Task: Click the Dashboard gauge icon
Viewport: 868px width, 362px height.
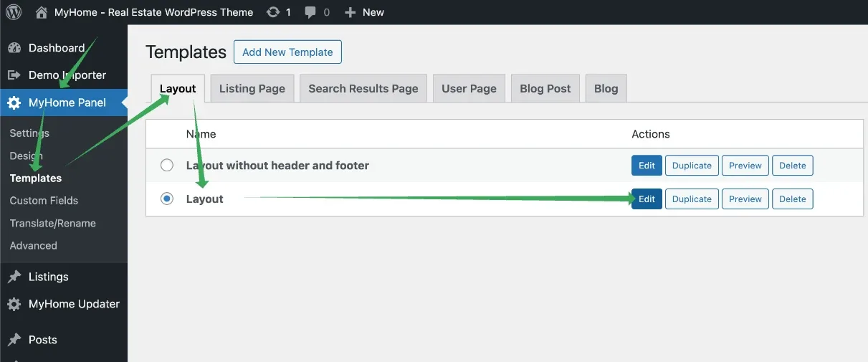Action: 14,48
